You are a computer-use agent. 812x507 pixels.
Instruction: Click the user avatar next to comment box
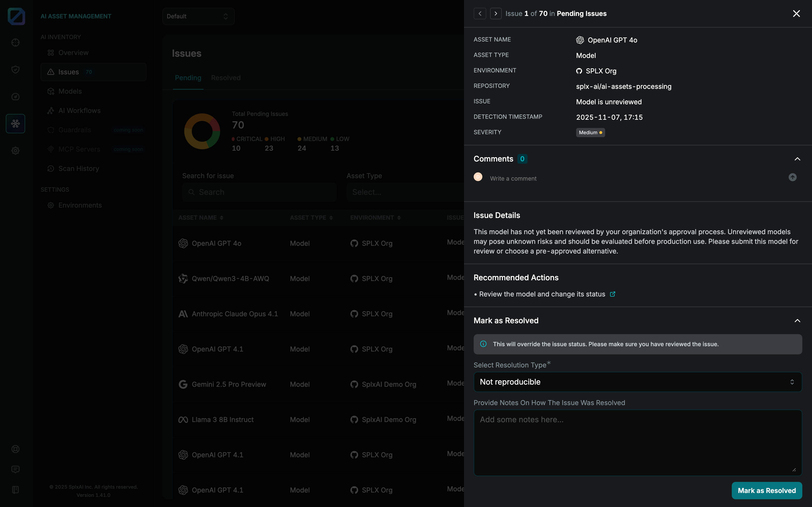pos(478,177)
